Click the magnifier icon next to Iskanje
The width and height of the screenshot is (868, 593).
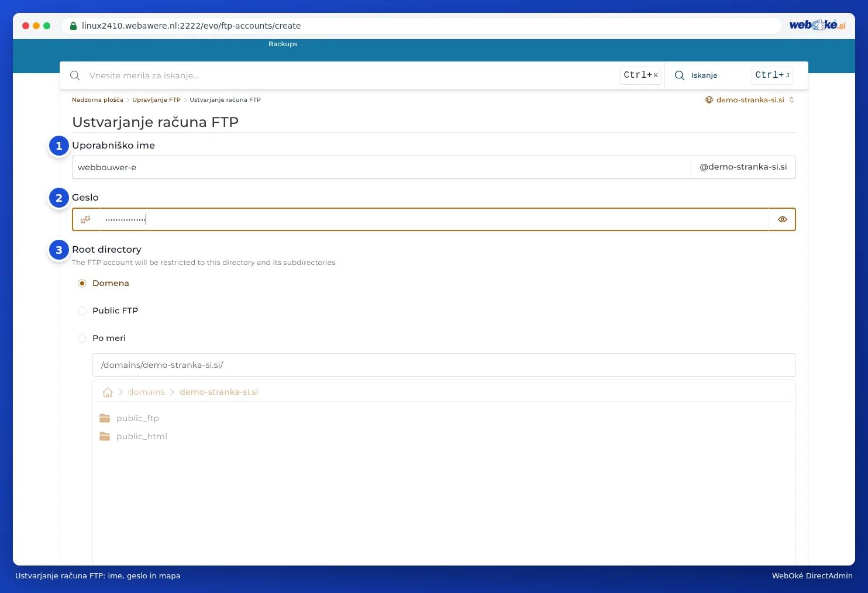click(680, 75)
